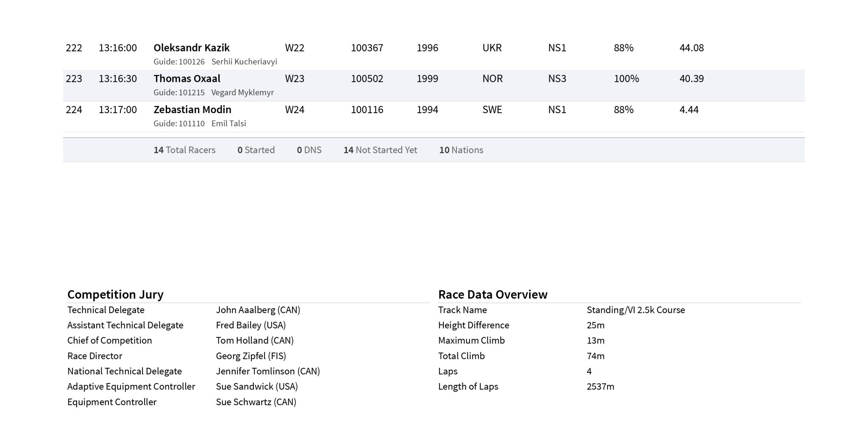Click the Race Data Overview heading
The image size is (868, 442).
(x=492, y=295)
